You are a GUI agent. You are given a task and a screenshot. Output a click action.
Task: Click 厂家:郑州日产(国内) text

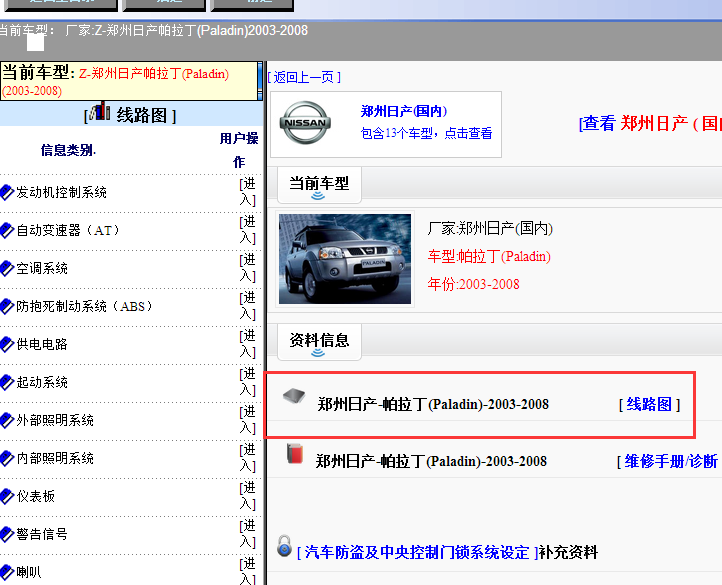click(490, 228)
